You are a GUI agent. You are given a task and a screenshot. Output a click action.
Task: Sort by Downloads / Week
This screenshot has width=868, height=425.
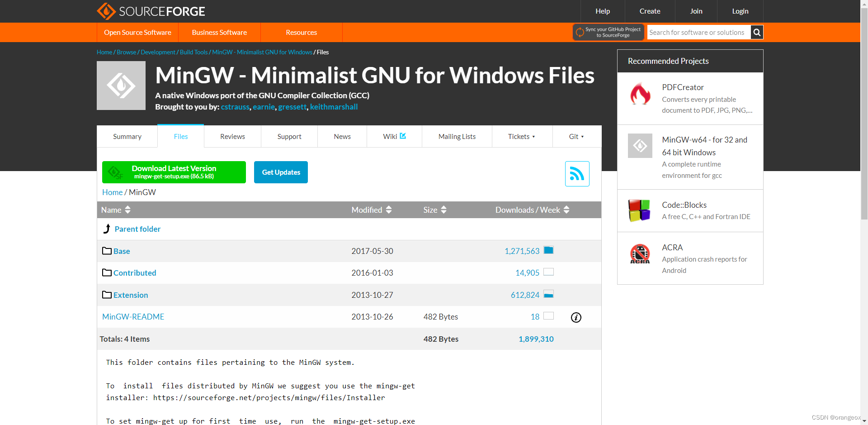[x=533, y=210]
